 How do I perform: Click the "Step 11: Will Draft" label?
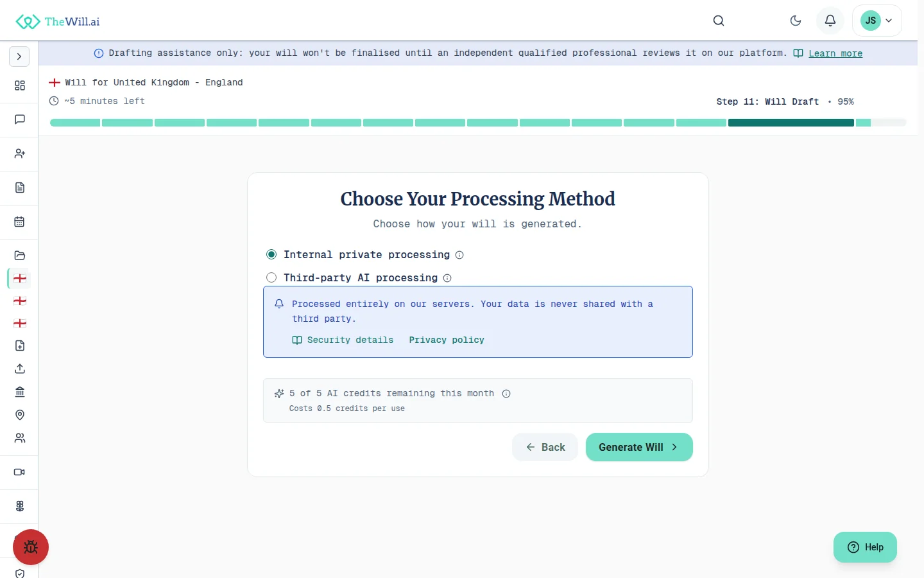pos(767,101)
